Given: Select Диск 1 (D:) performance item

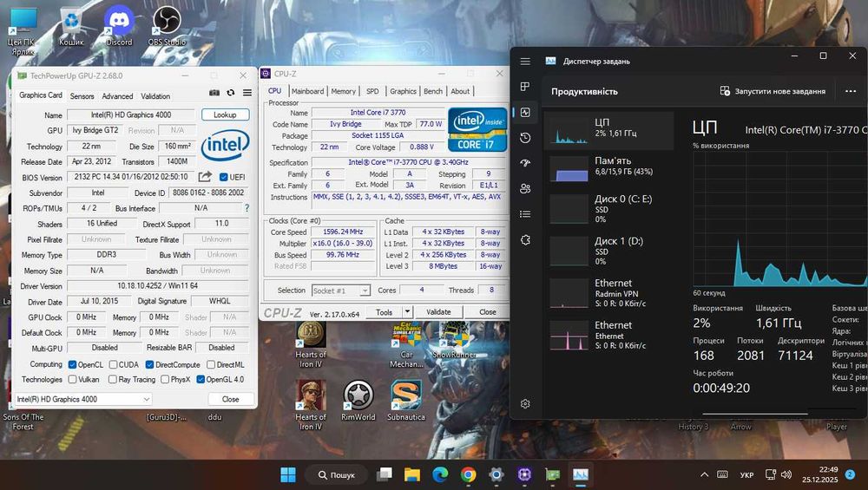Looking at the screenshot, I should coord(609,251).
